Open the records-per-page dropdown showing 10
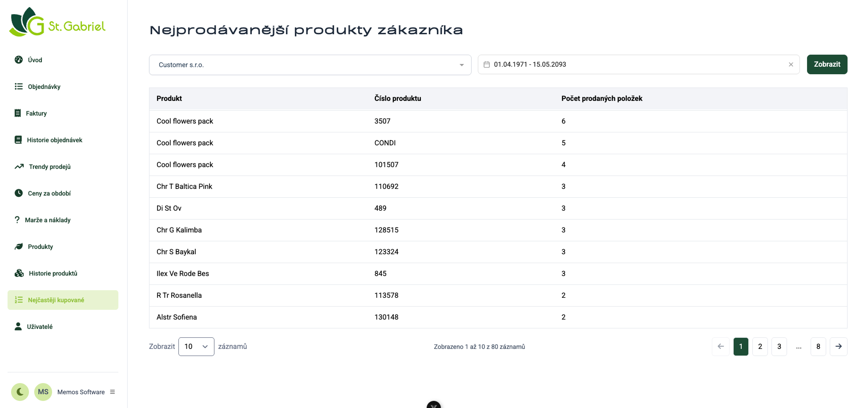The height and width of the screenshot is (408, 868). click(x=196, y=347)
